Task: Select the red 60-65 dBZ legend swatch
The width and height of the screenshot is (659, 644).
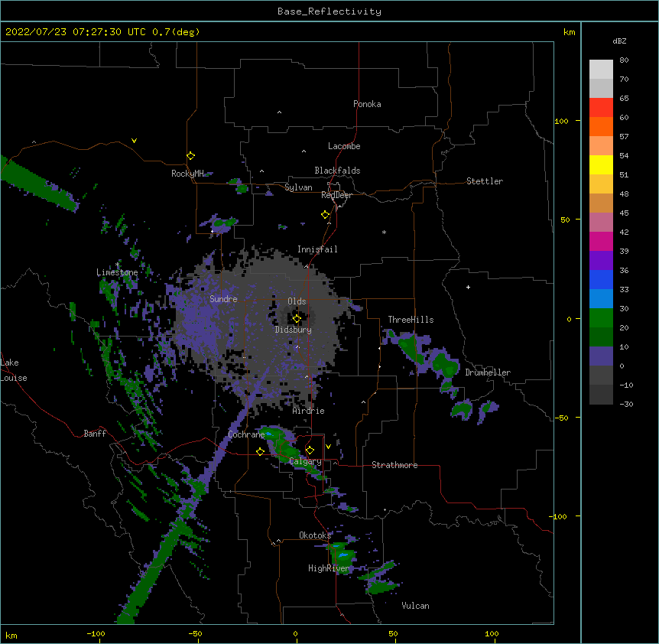Action: pos(601,108)
